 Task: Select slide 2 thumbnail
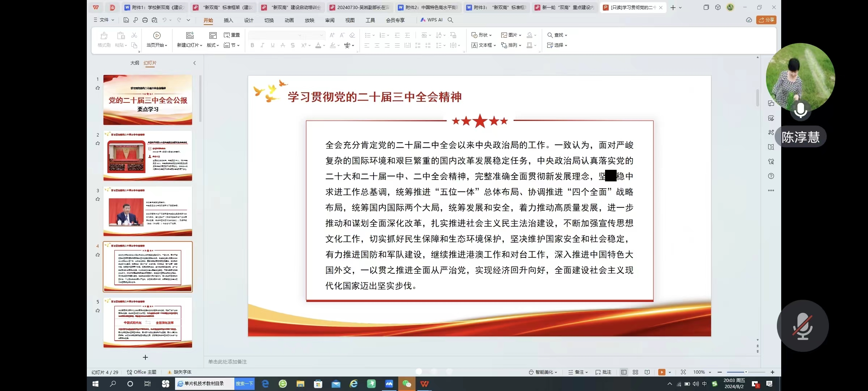click(148, 156)
